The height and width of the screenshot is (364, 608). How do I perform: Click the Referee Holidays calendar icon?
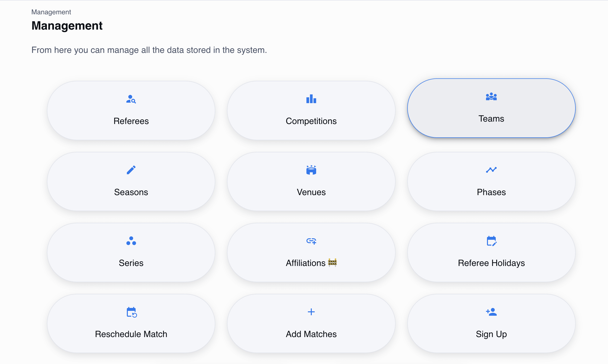tap(491, 241)
